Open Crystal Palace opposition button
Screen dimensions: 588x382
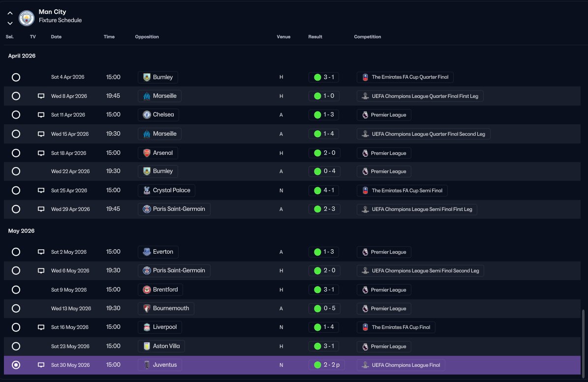tap(166, 190)
